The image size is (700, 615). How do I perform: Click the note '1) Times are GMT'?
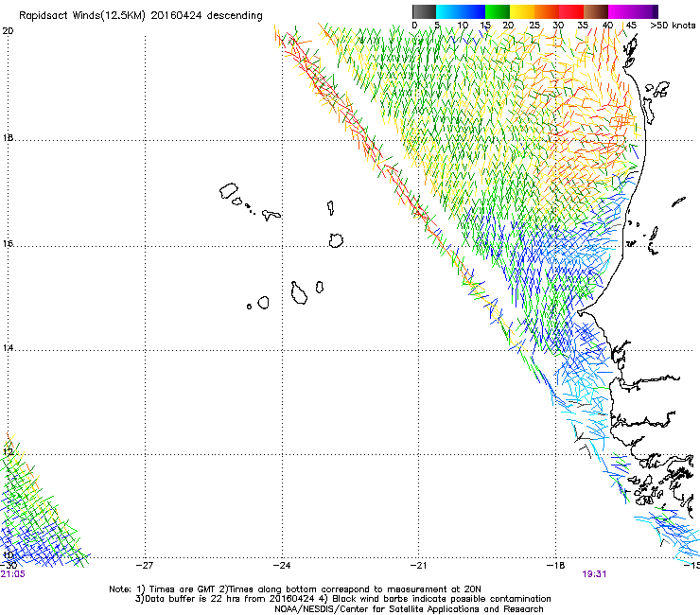(177, 589)
